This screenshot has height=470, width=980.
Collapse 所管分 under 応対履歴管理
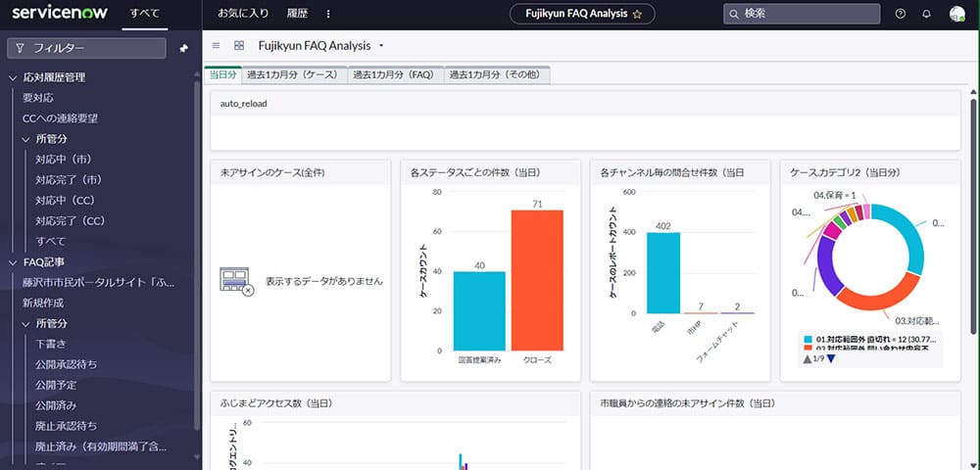[26, 139]
